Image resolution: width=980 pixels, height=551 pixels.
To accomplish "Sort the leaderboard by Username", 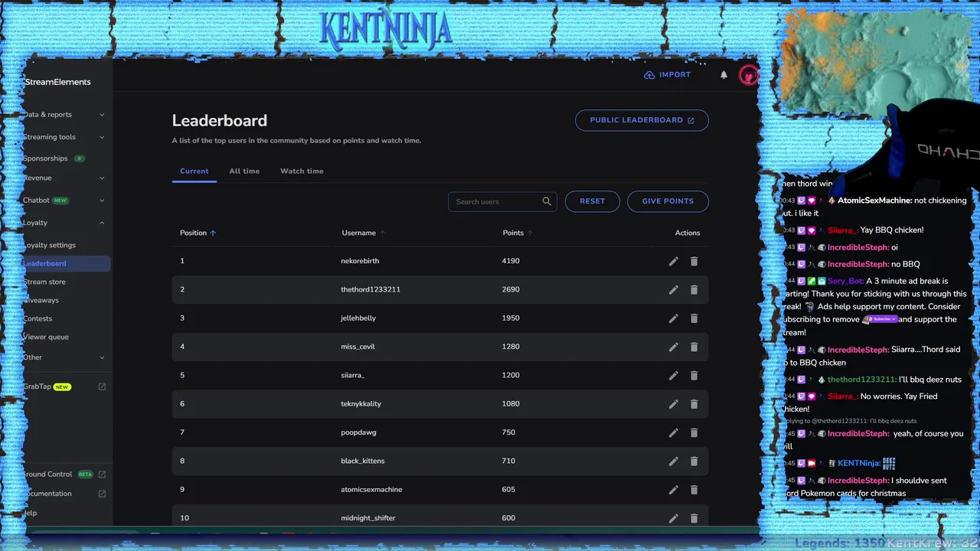I will coord(363,233).
